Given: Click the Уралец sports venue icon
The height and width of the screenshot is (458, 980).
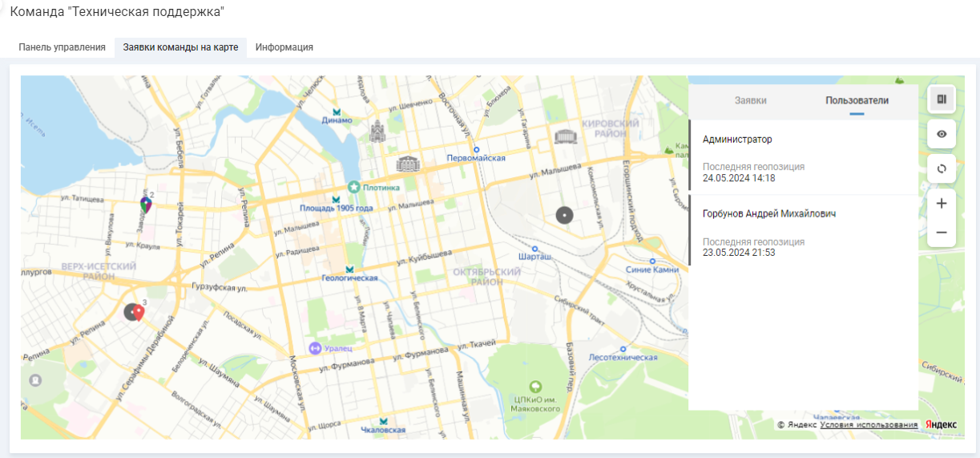Looking at the screenshot, I should point(315,349).
